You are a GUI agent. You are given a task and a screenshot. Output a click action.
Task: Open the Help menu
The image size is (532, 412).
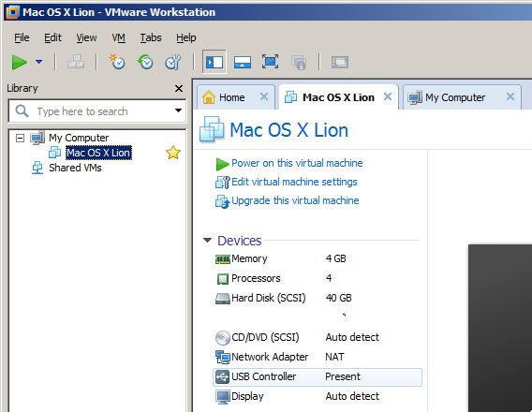[186, 37]
